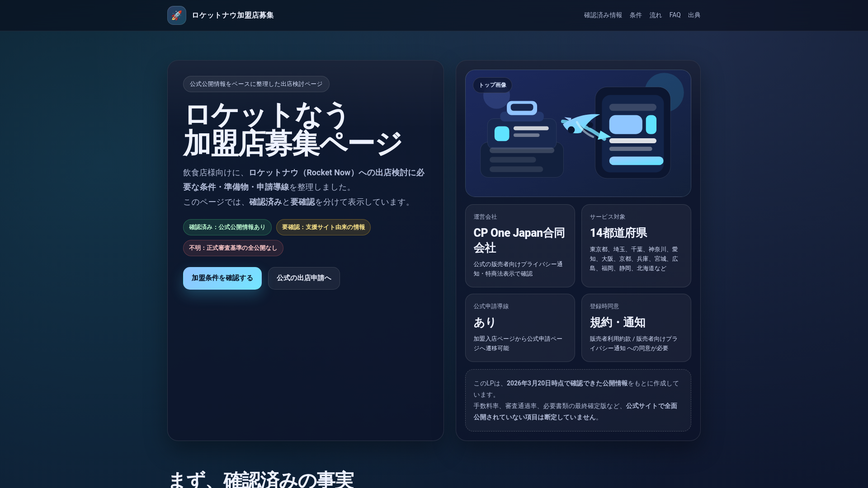
Task: Click the 東京都、埼玉、千葉 prefecture list text
Action: [x=634, y=259]
